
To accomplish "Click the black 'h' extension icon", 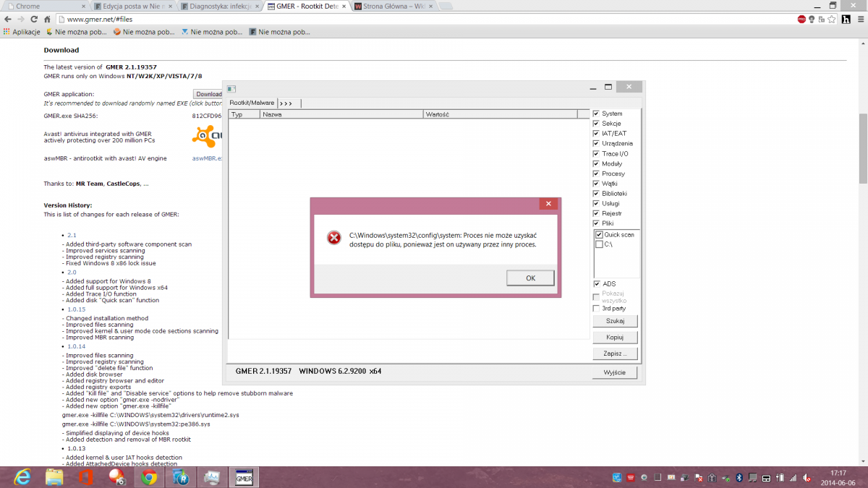I will pos(845,20).
